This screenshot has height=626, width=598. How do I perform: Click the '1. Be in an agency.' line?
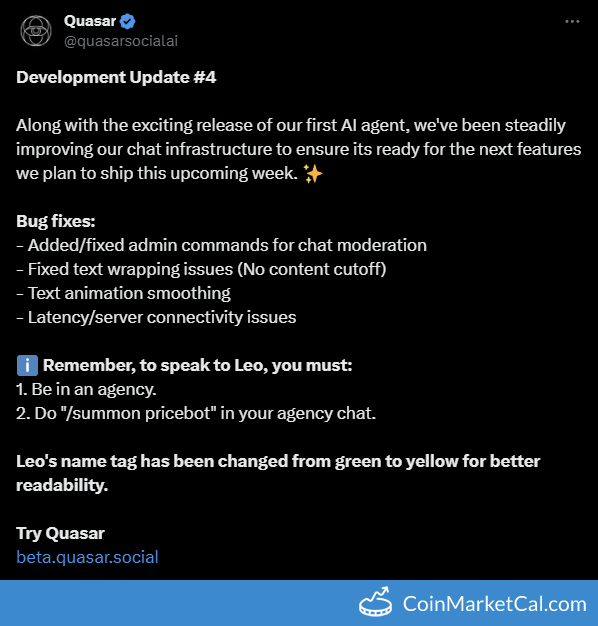click(x=86, y=389)
